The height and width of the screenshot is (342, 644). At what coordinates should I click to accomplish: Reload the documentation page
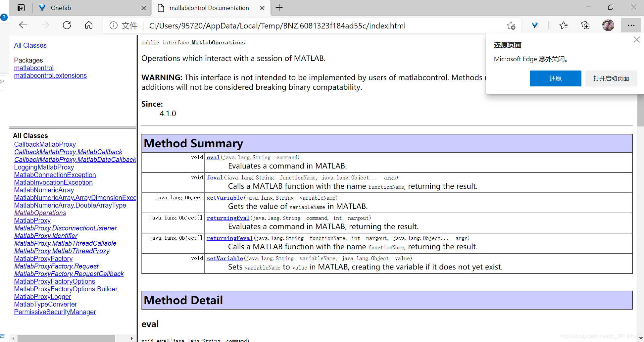point(67,25)
